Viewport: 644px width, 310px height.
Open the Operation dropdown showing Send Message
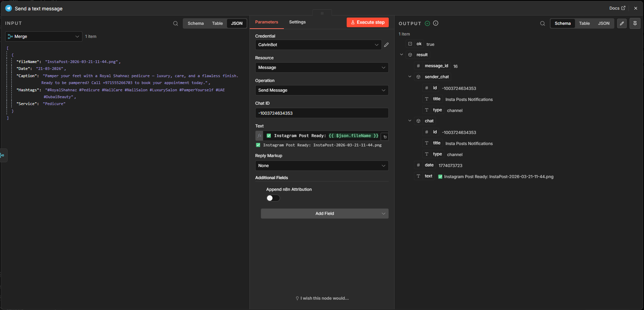pyautogui.click(x=321, y=90)
